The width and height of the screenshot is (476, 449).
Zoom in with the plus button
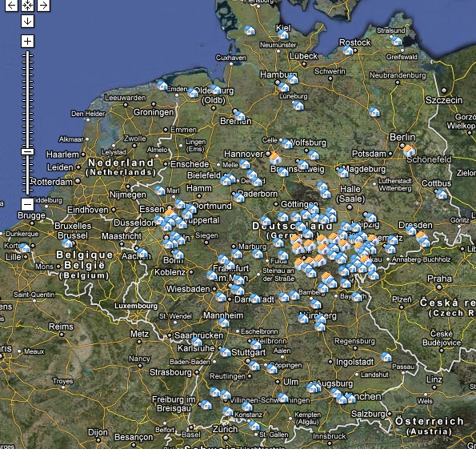point(28,41)
